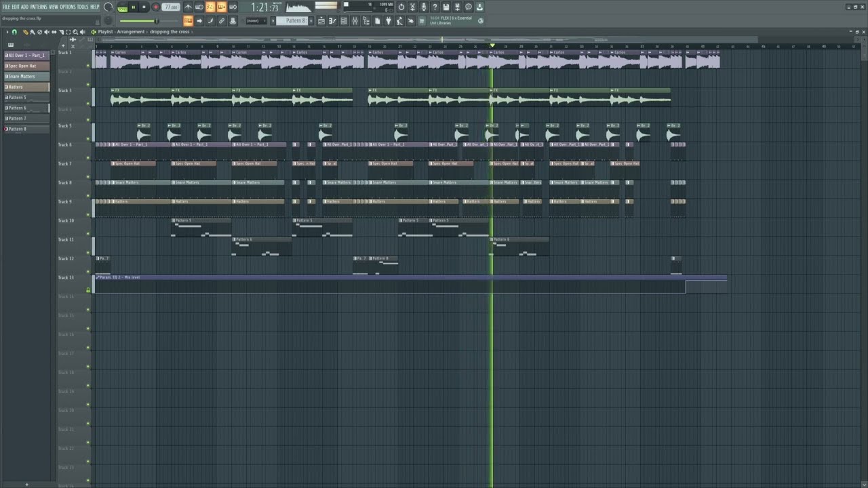This screenshot has height=488, width=868.
Task: Open the FILE menu
Action: point(6,7)
